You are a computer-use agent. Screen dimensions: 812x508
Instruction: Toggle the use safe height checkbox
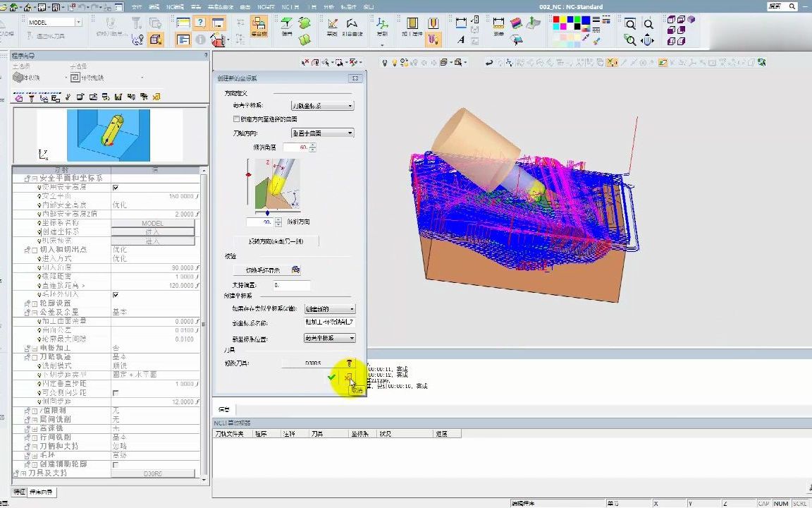[x=116, y=188]
